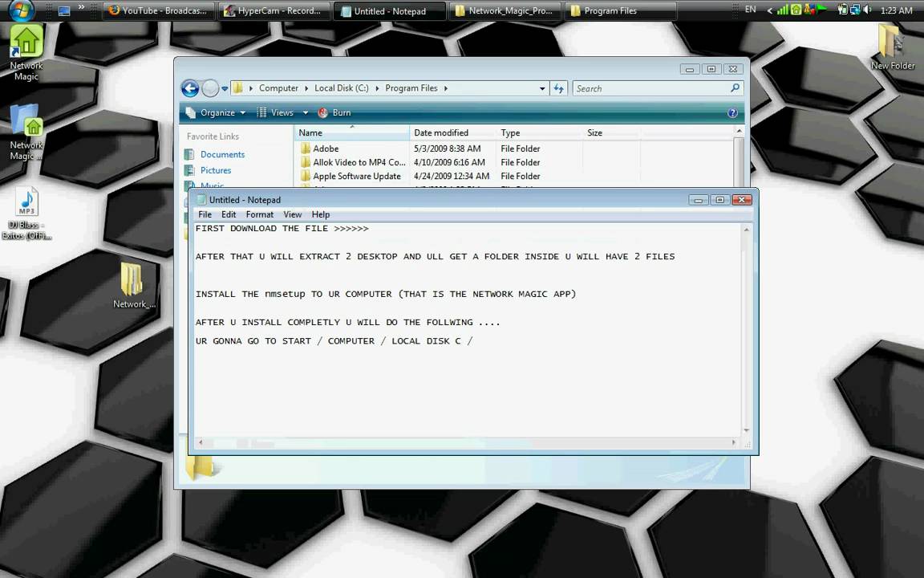Switch to HyperCam taskbar button

tap(273, 10)
